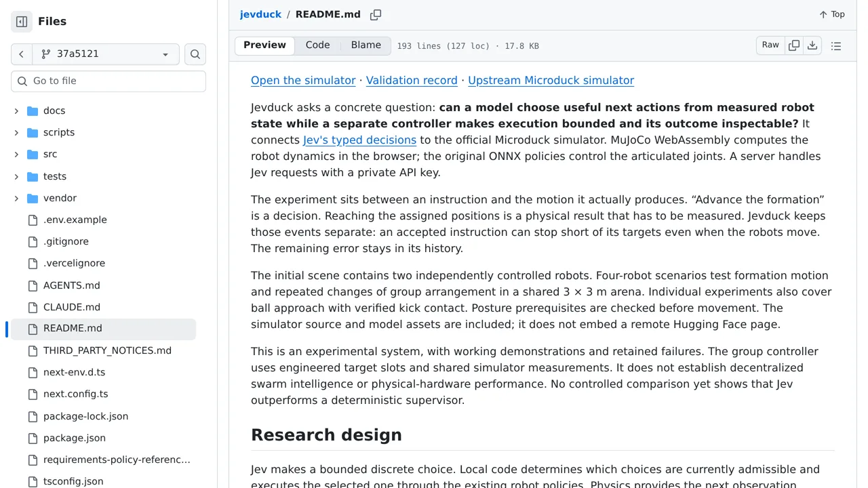Image resolution: width=868 pixels, height=488 pixels.
Task: Expand the tests folder chevron
Action: 16,177
